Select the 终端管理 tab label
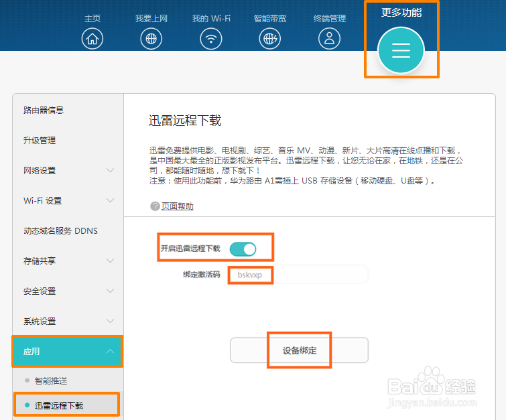The image size is (506, 420). coord(329,18)
